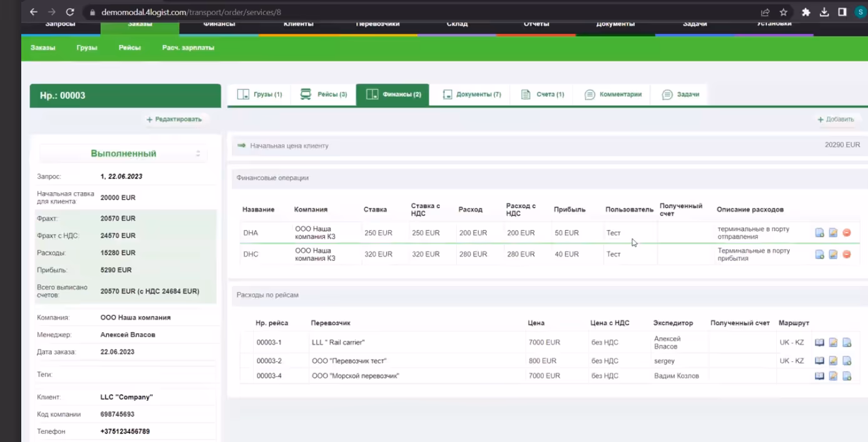Screen dimensions: 868x442
Task: Click DHA operation name cell
Action: point(251,233)
